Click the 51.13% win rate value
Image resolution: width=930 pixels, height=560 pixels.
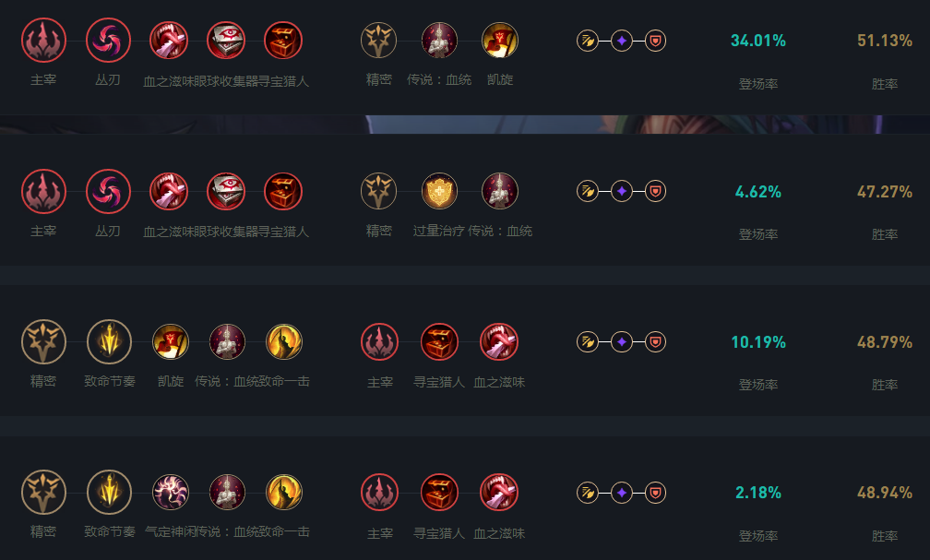coord(884,41)
